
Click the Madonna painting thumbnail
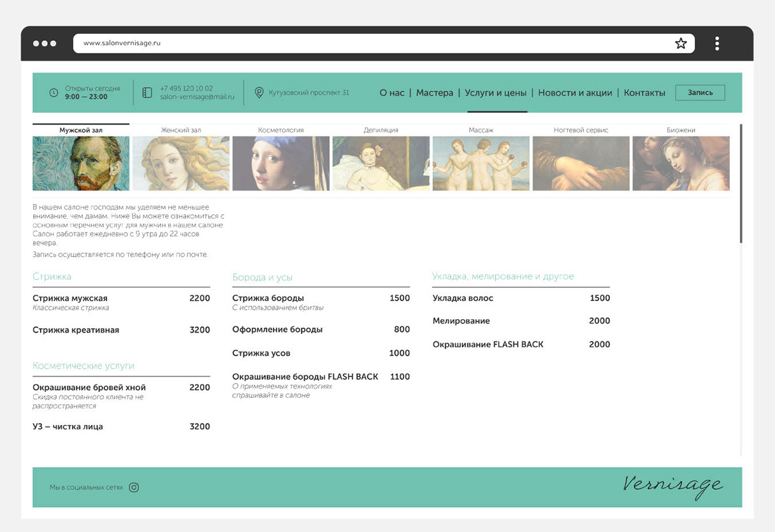[x=681, y=163]
